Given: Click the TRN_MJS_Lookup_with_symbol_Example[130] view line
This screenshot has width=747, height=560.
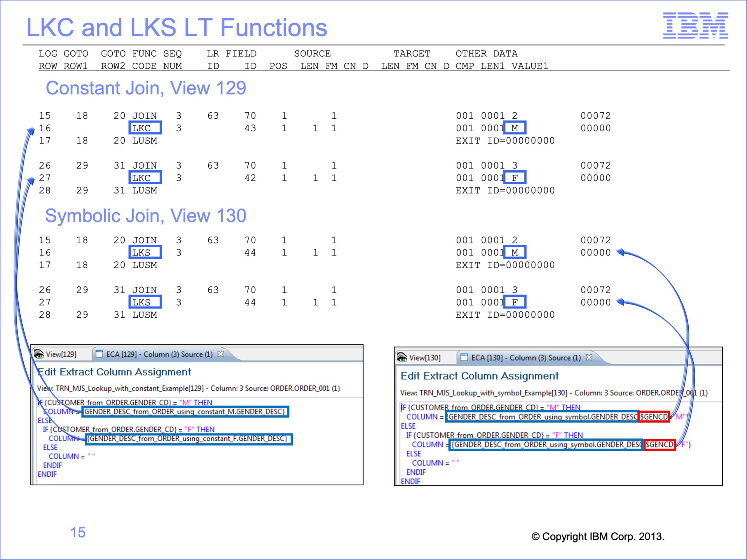Looking at the screenshot, I should pyautogui.click(x=554, y=393).
